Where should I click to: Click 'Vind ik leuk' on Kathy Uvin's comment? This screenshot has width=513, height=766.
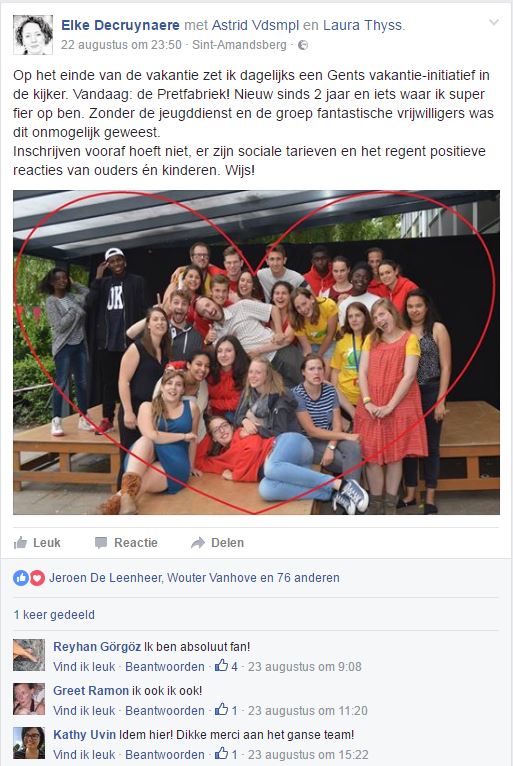click(84, 754)
